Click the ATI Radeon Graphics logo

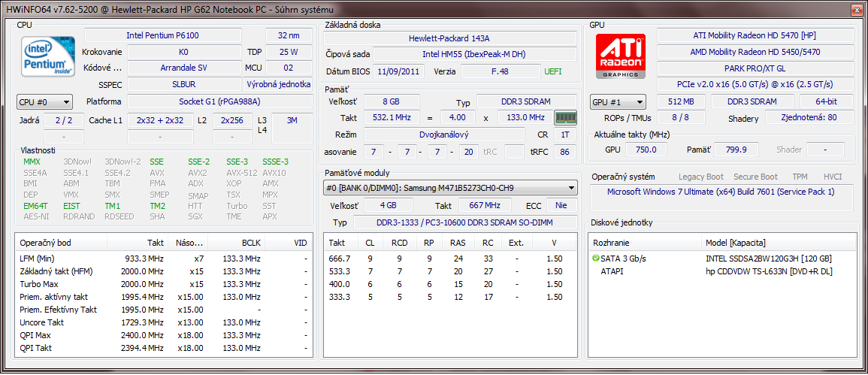click(x=620, y=56)
